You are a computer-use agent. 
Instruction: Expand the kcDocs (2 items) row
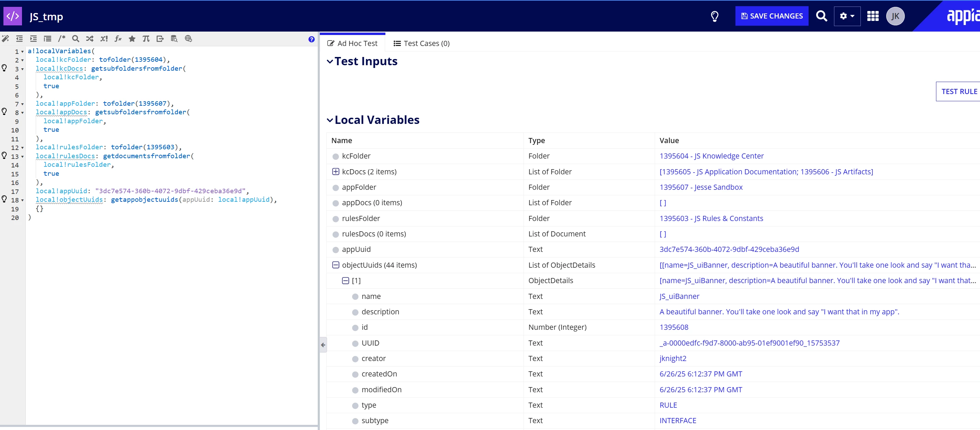coord(336,172)
